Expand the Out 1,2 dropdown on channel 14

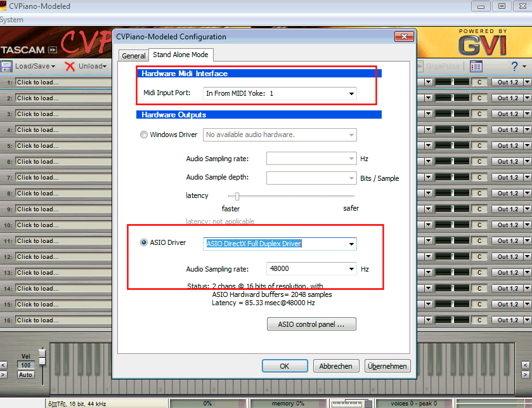pos(527,289)
